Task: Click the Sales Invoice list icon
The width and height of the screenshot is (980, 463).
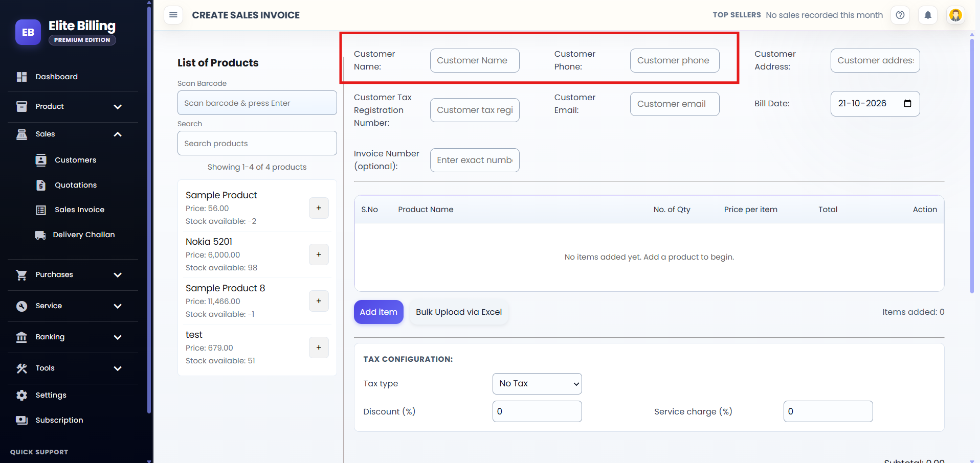Action: point(41,210)
